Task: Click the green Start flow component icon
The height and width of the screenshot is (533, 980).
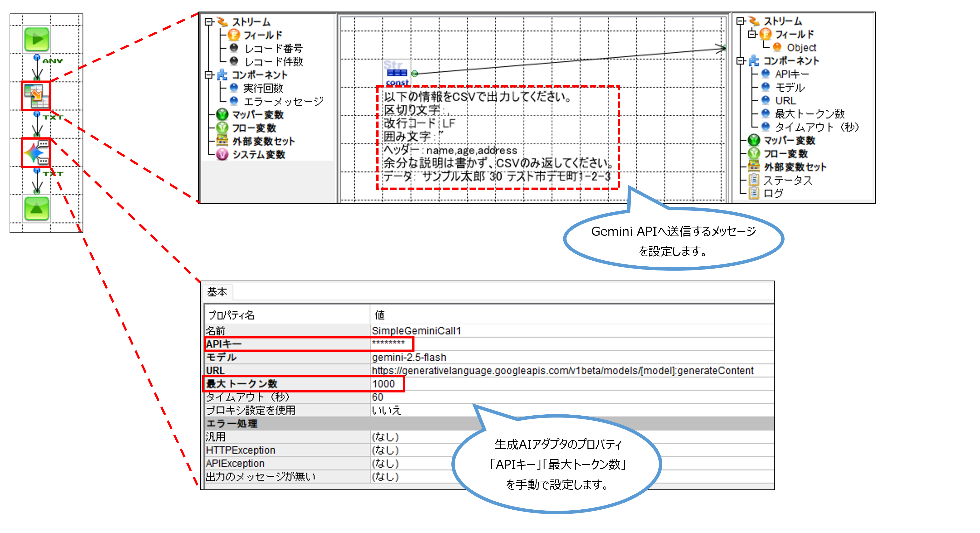Action: 37,39
